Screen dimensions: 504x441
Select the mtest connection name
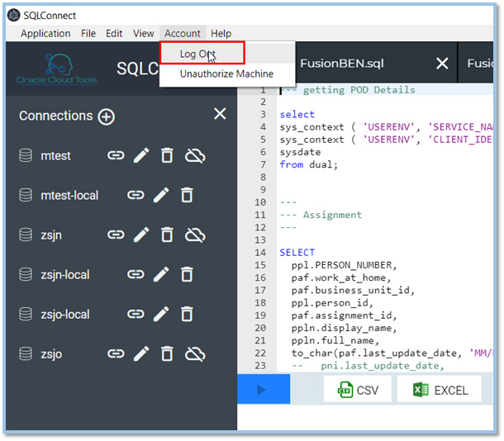pyautogui.click(x=55, y=156)
